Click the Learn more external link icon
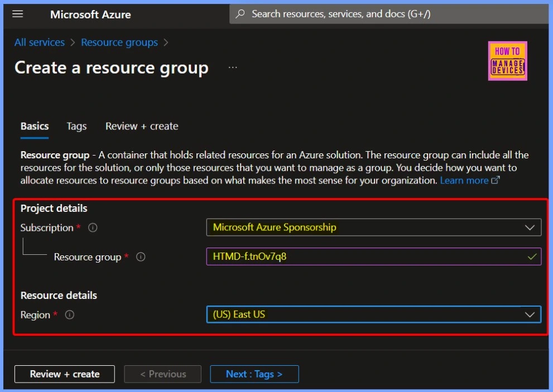 pyautogui.click(x=496, y=180)
